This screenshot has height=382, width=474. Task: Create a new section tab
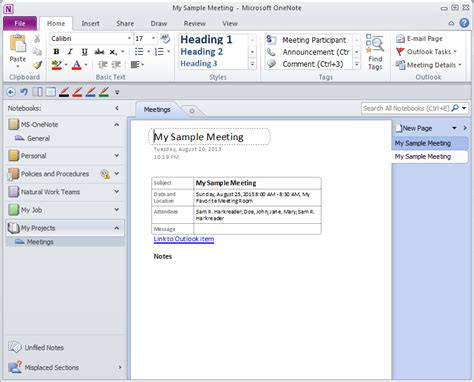(x=192, y=111)
